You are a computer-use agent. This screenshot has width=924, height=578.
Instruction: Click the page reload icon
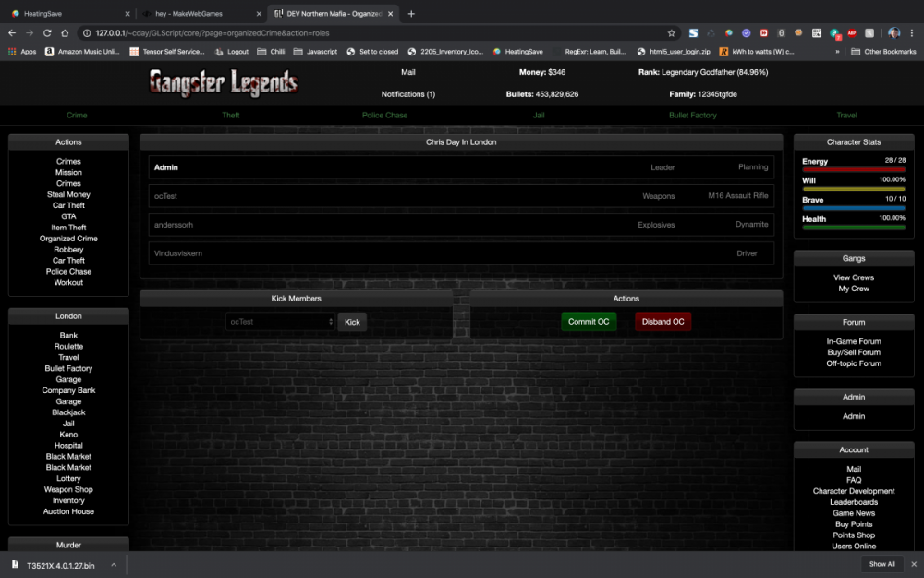pyautogui.click(x=47, y=31)
